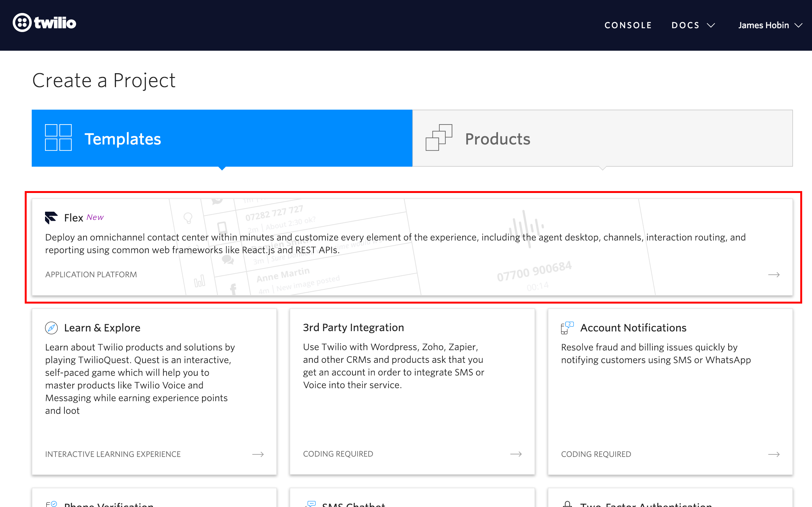Viewport: 812px width, 507px height.
Task: Click the Learn & Explore compass icon
Action: [51, 328]
